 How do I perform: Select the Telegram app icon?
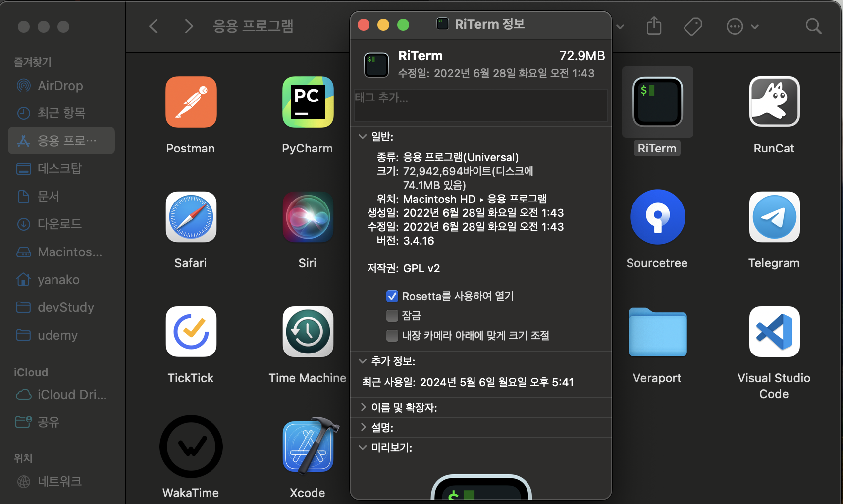(774, 217)
